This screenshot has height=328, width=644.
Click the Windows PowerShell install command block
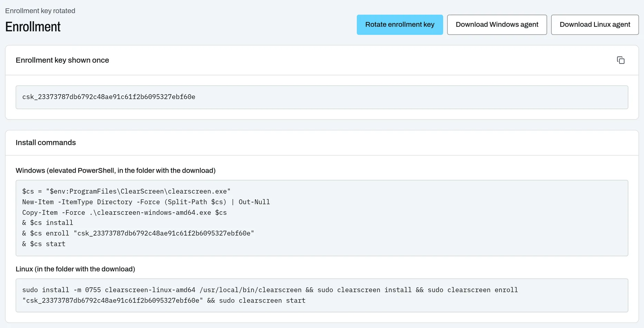click(322, 218)
